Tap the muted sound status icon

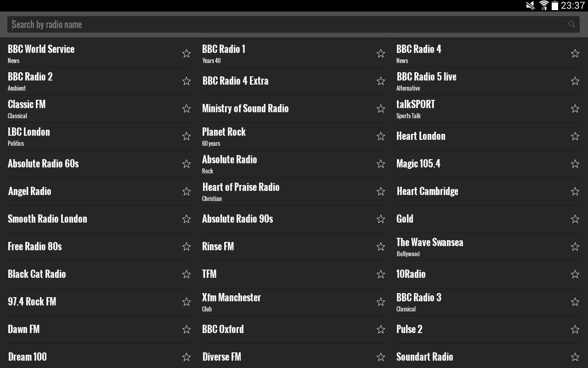[531, 6]
